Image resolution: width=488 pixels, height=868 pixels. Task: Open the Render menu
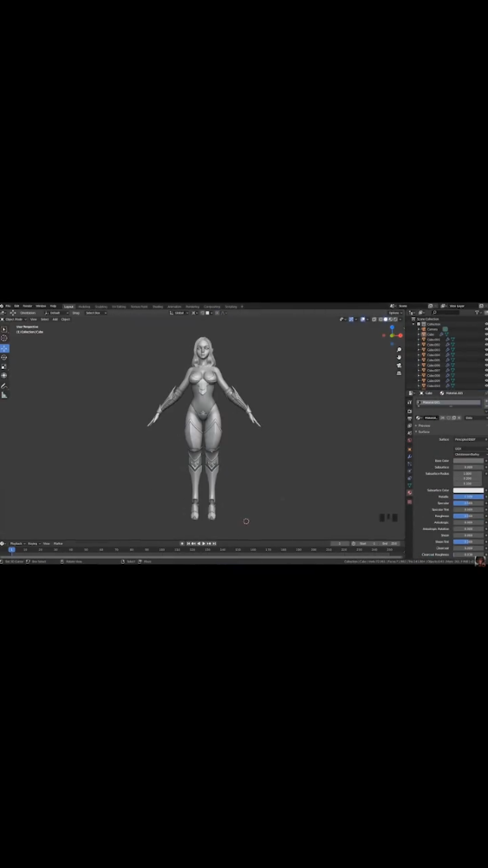coord(27,306)
